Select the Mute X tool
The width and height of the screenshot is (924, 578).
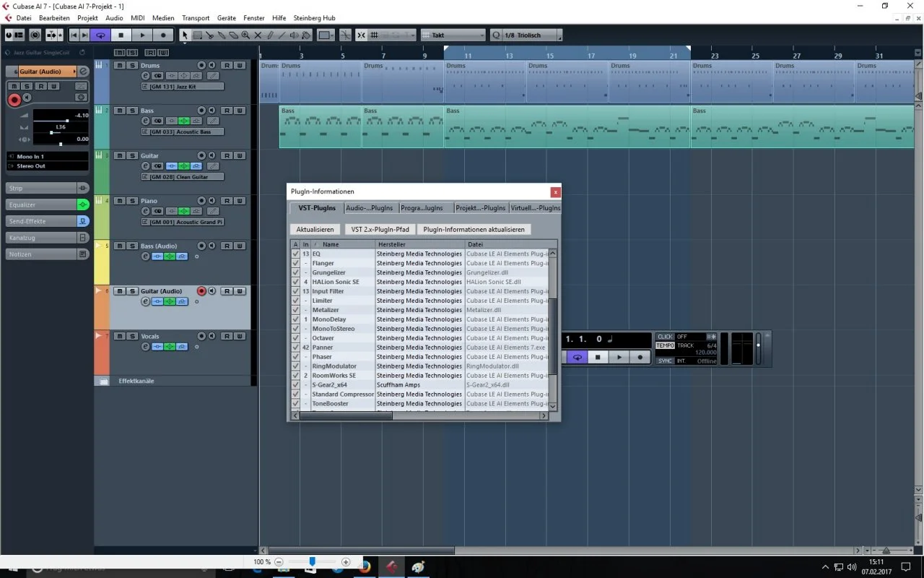click(x=258, y=35)
